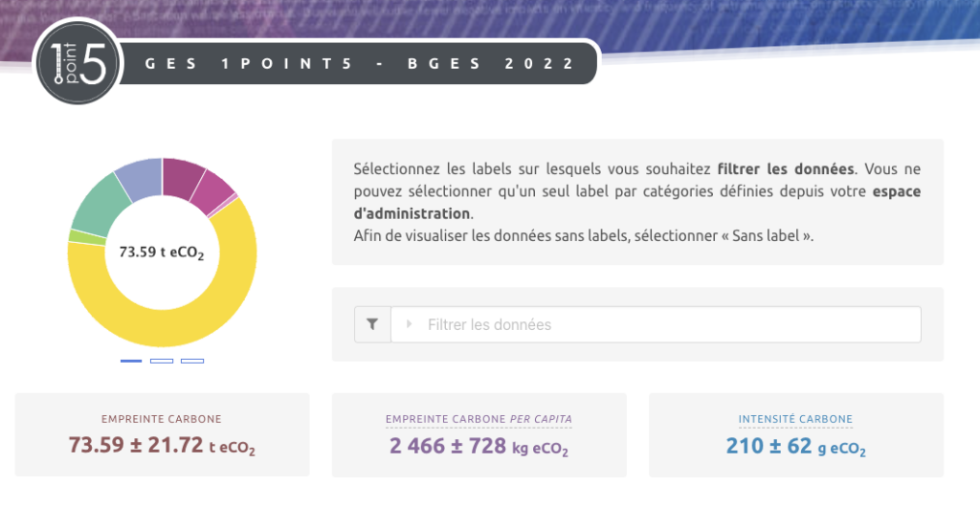Click the 2 466 ± 728 kg eCO2 value
Image resolution: width=980 pixels, height=507 pixels.
(479, 446)
